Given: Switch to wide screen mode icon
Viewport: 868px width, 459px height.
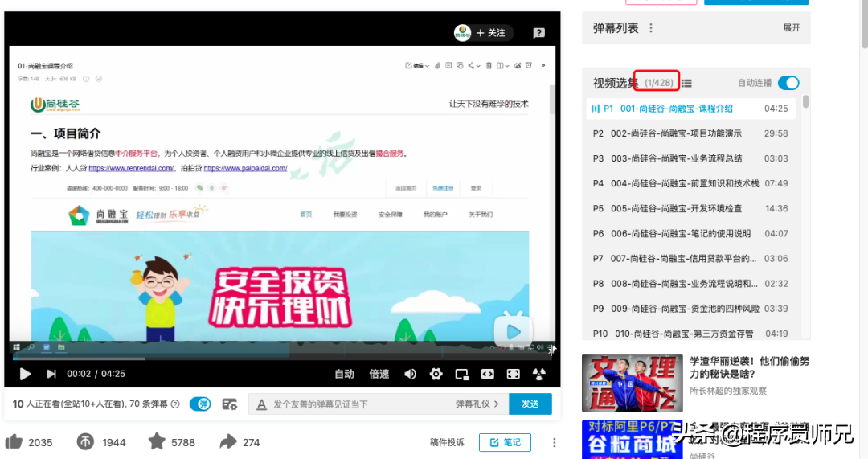Looking at the screenshot, I should tap(487, 375).
